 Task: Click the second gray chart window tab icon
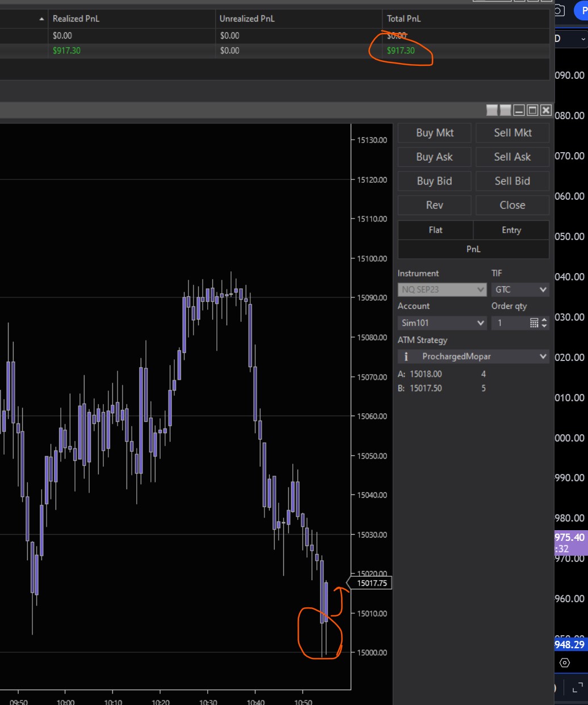click(x=505, y=110)
